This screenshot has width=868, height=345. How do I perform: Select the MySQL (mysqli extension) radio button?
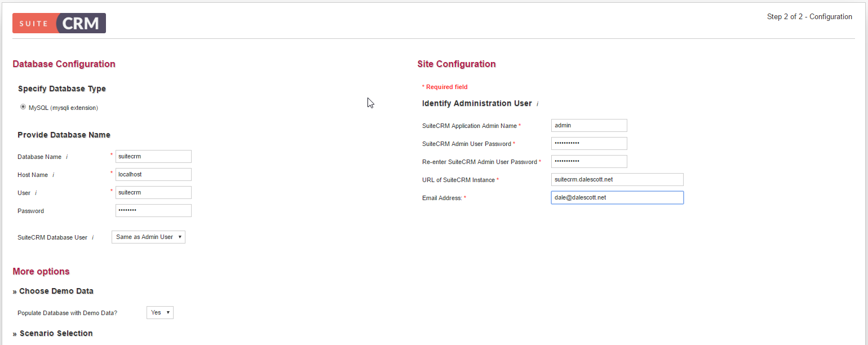pos(23,107)
